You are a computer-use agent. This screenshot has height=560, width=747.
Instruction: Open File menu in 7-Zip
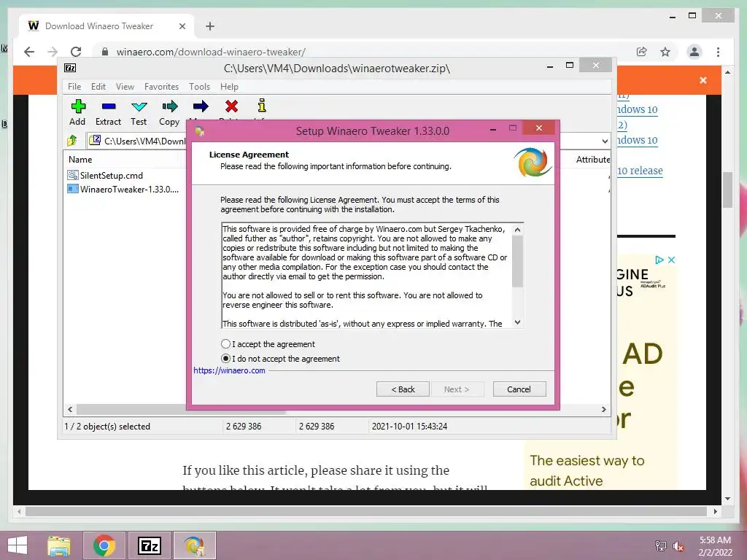[x=74, y=87]
